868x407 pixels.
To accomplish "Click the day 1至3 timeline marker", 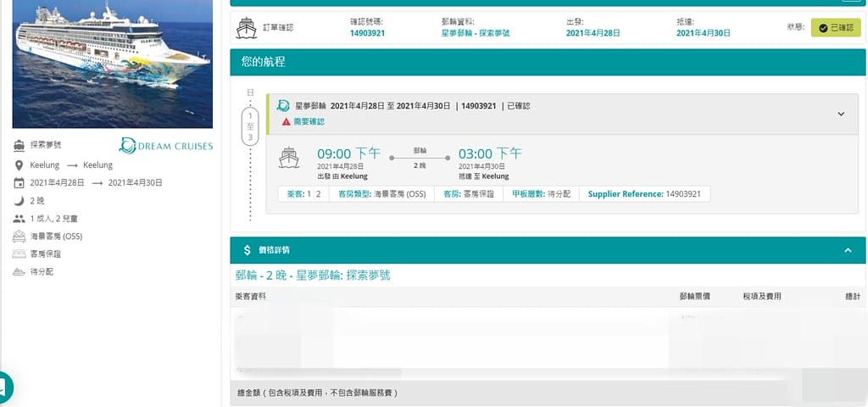I will (x=250, y=126).
